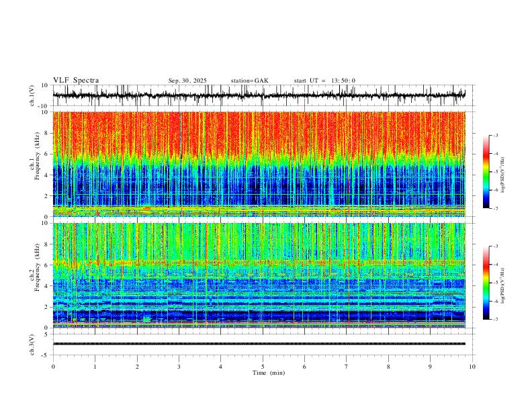532x411 pixels.
Task: Click time axis tick label '3'
Action: pos(179,367)
